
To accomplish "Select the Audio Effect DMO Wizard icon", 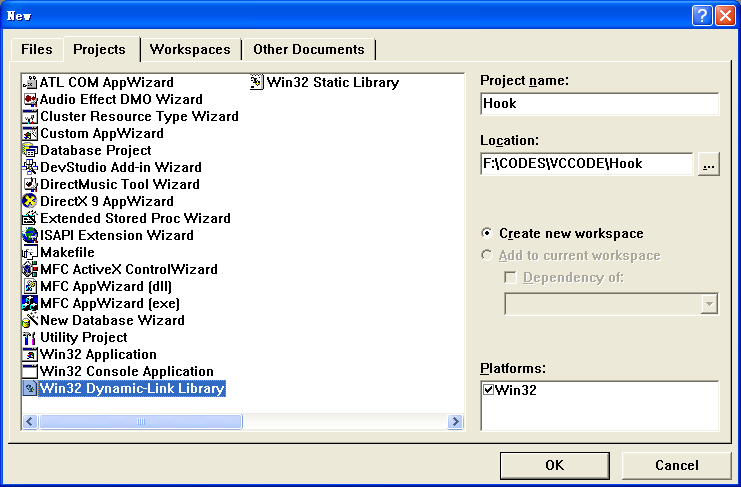I will [x=30, y=99].
